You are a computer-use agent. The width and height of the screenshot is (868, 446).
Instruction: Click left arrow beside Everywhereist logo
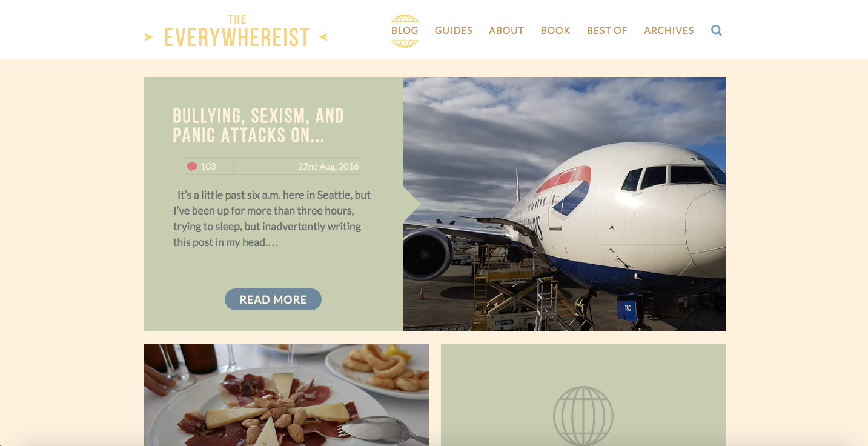coord(148,37)
